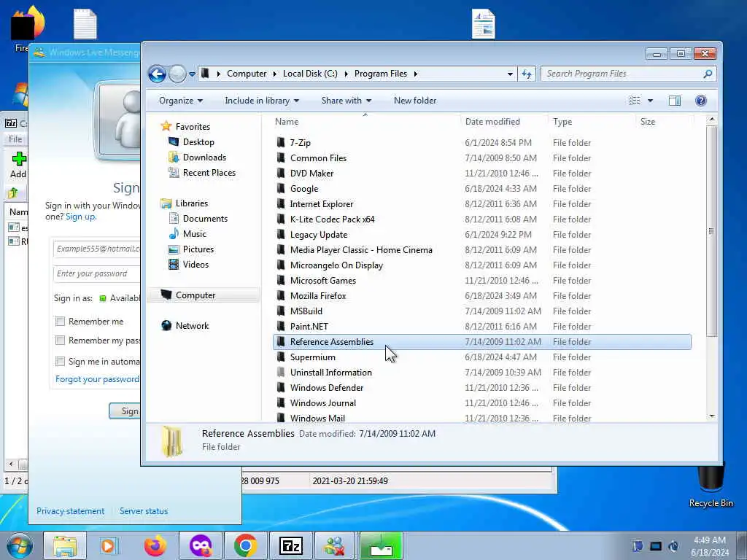The width and height of the screenshot is (747, 560).
Task: Open Recent Places in sidebar
Action: (202, 172)
